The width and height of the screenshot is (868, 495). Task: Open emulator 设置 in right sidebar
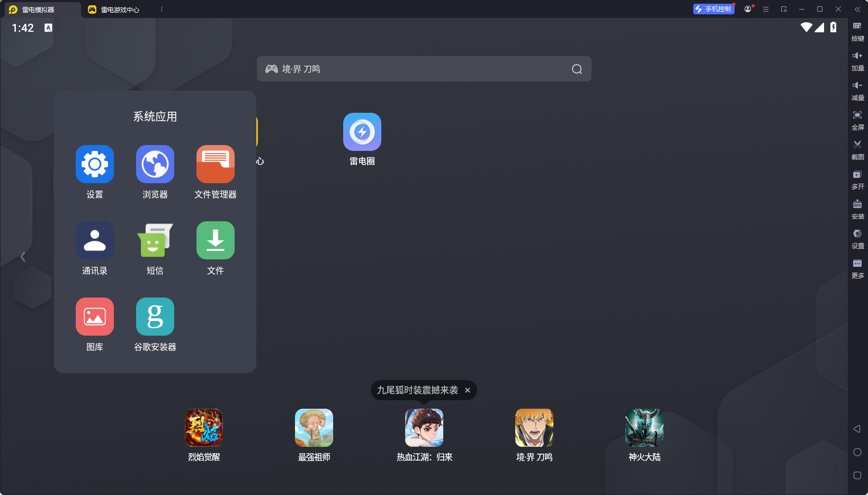857,239
